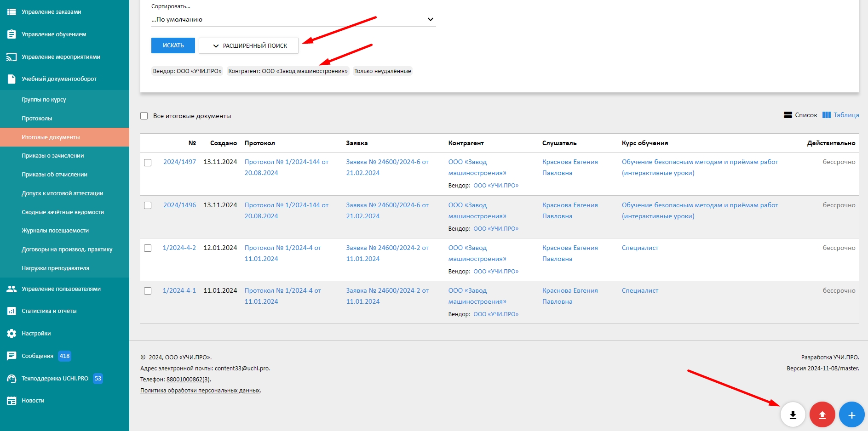Image resolution: width=868 pixels, height=431 pixels.
Task: Click the educational document flow file icon
Action: (x=11, y=79)
